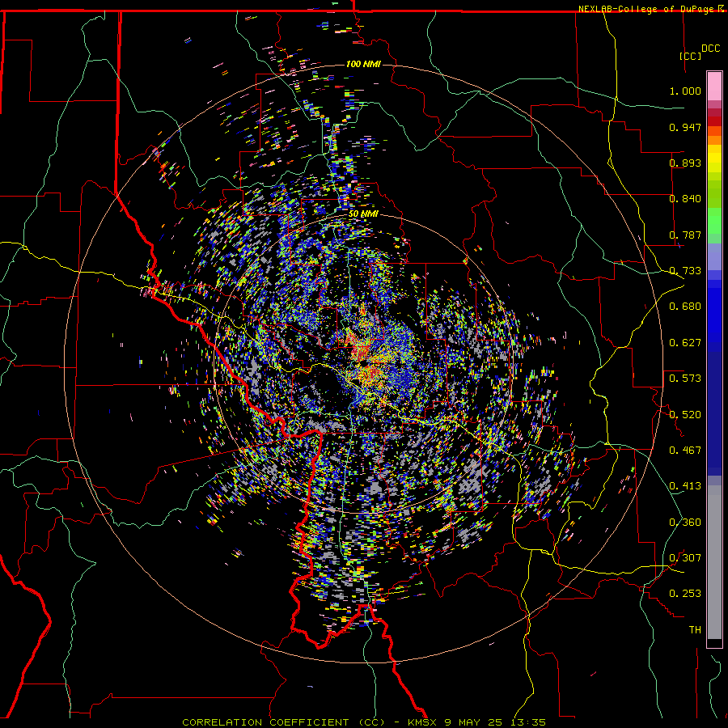Pick the gray low-value color bar segment

tap(714, 562)
